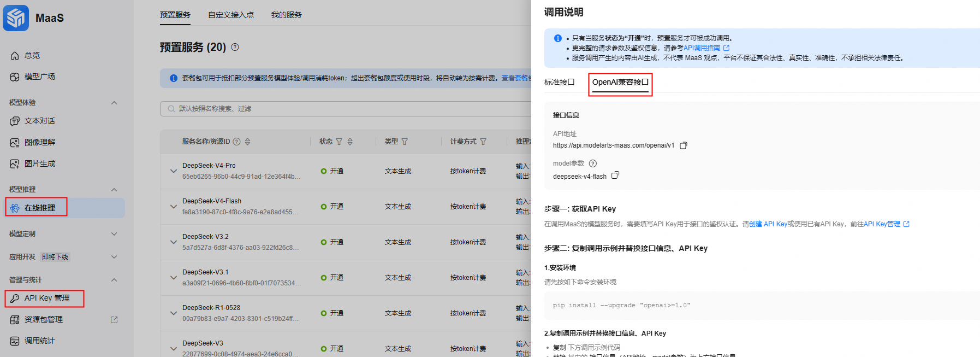Open 图像理解 in the sidebar

tap(40, 142)
